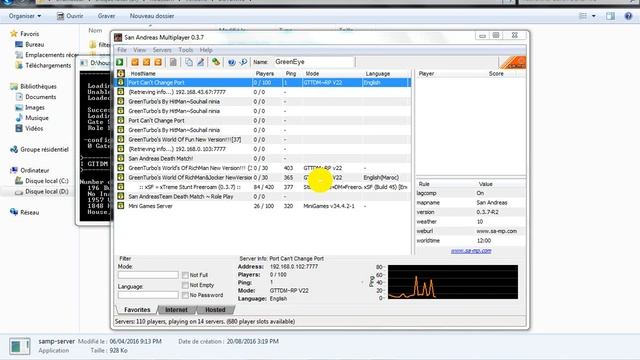Screen dimensions: 640x360
Task: Open the SA-MP Help menu
Action: click(x=206, y=50)
